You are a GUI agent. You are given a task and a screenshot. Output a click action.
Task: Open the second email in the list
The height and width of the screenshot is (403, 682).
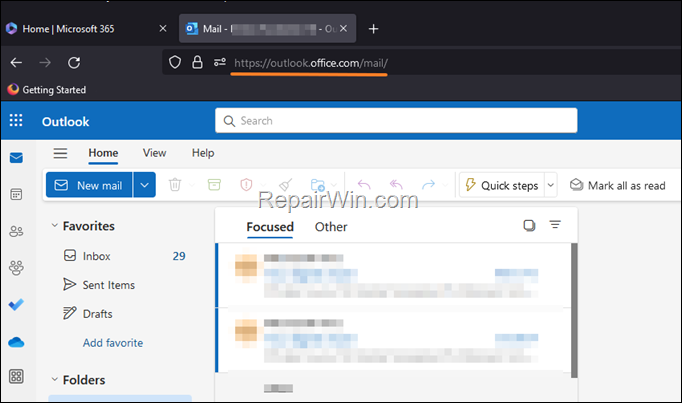[x=394, y=340]
